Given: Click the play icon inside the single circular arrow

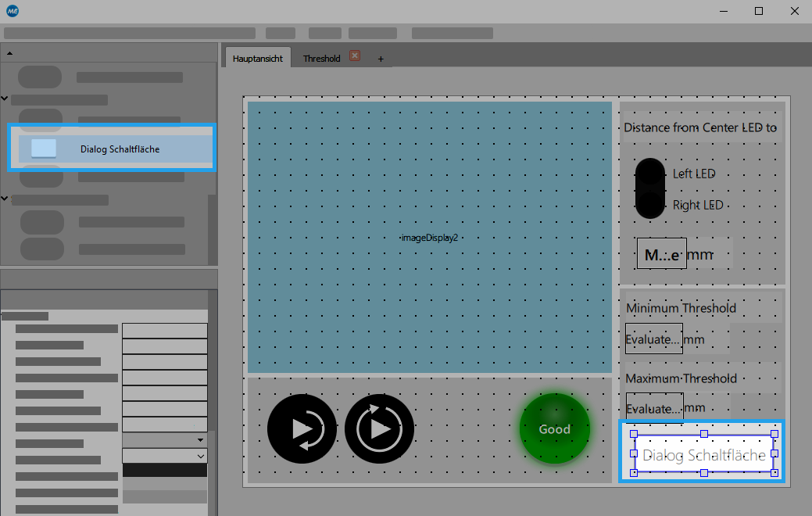Looking at the screenshot, I should point(380,429).
